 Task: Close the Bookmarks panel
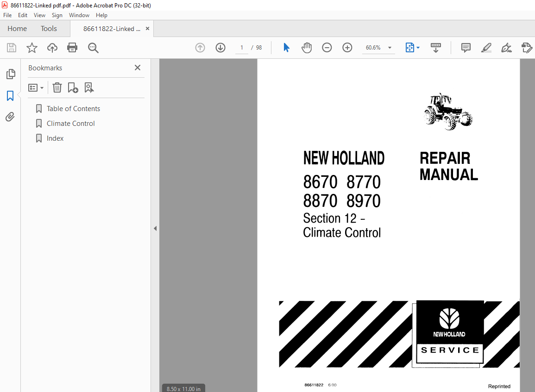138,68
